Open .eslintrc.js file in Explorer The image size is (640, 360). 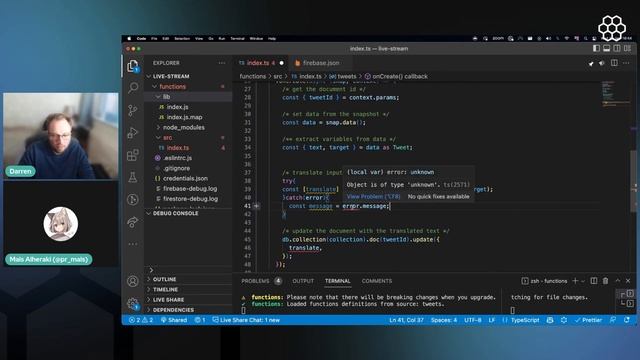[x=177, y=158]
